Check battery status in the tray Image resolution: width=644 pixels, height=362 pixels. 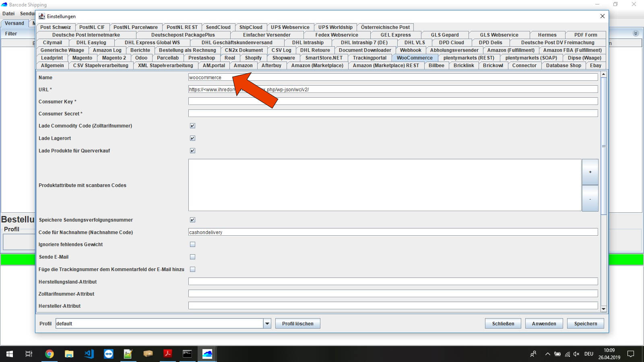pyautogui.click(x=557, y=354)
